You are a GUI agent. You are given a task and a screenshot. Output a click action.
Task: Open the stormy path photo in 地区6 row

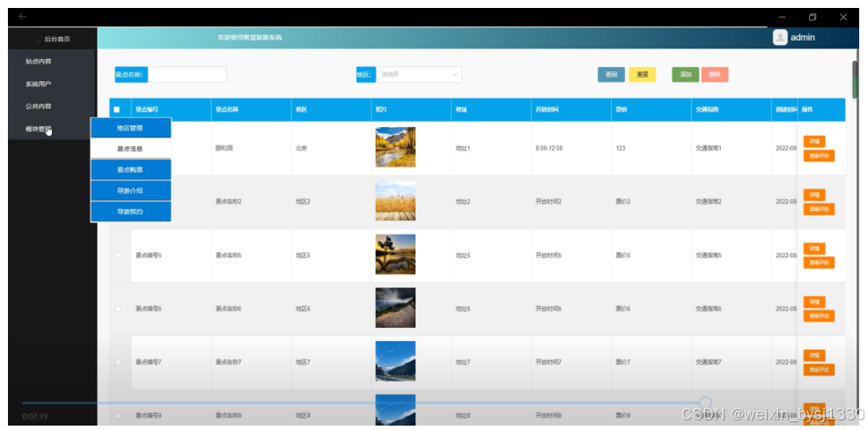point(395,308)
